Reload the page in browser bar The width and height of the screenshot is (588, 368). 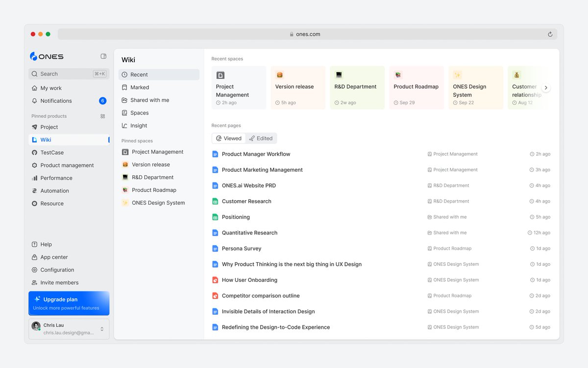click(x=550, y=34)
